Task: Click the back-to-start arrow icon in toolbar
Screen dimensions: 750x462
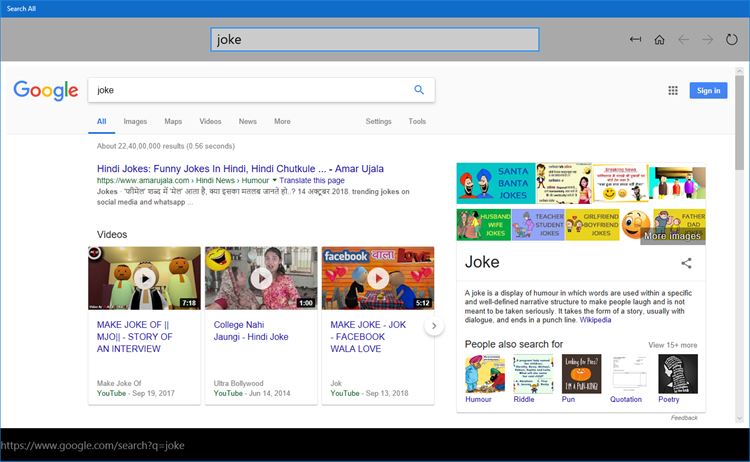Action: point(635,39)
